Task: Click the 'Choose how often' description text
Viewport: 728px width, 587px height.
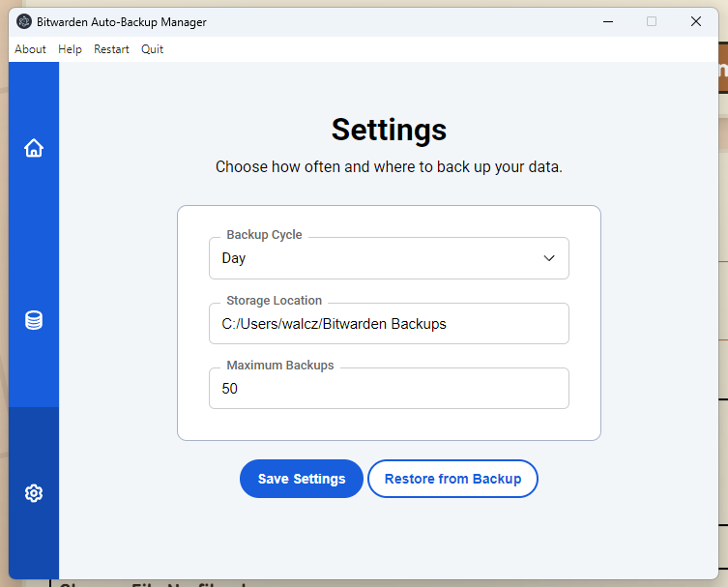Action: (389, 166)
